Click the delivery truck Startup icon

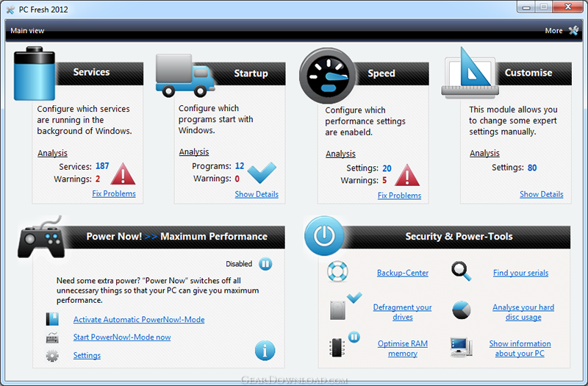(x=185, y=76)
